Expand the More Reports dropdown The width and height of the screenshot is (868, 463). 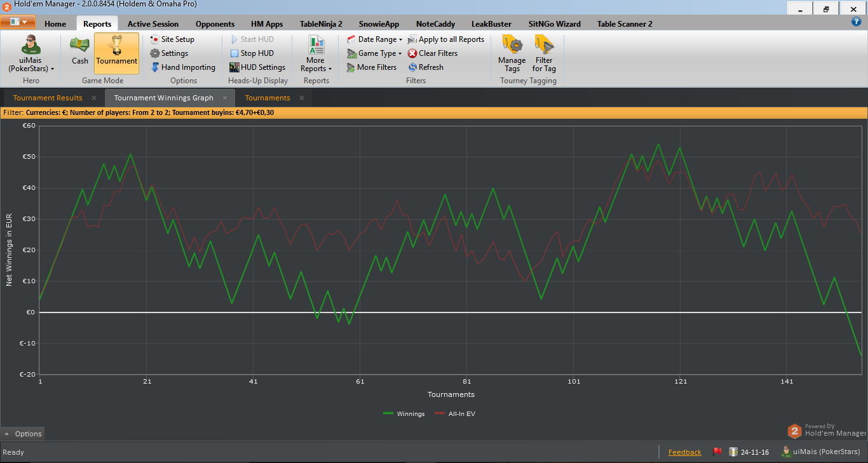pos(316,54)
